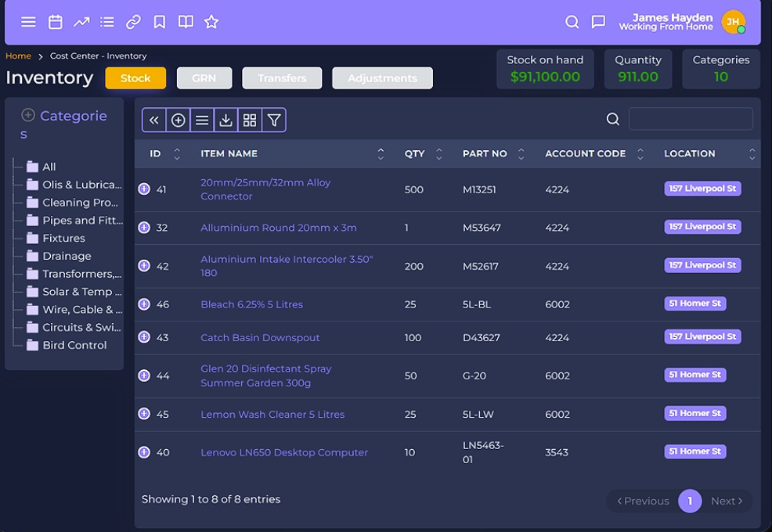Open the calendar icon in the top navbar
Screen dimensions: 772x532
click(55, 22)
